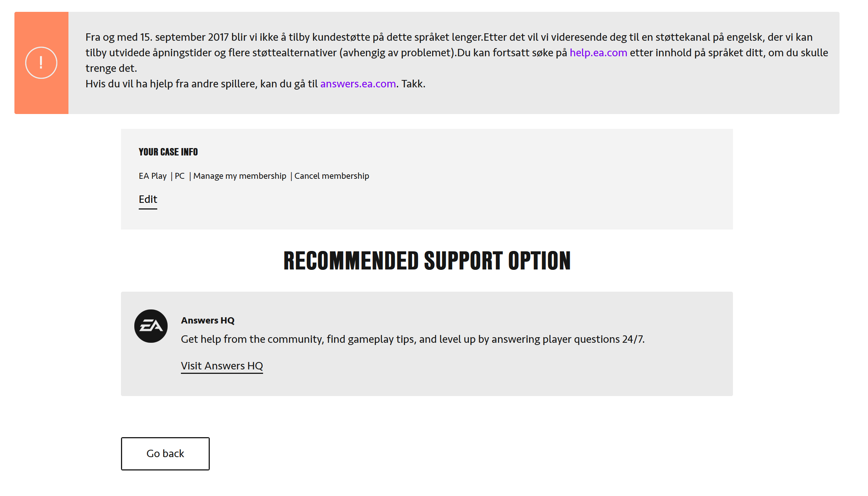Select the PC platform label
Screen dimensions: 868x496
[179, 176]
